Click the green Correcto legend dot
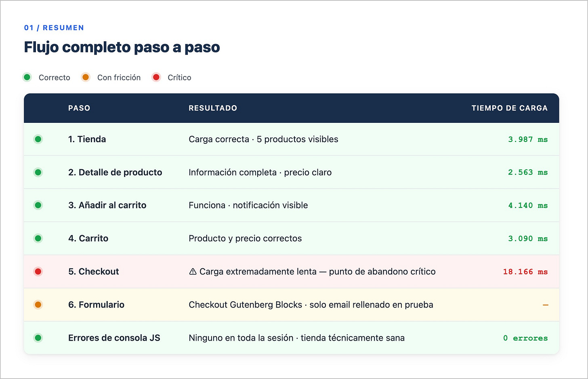Viewport: 588px width, 379px height. tap(27, 77)
